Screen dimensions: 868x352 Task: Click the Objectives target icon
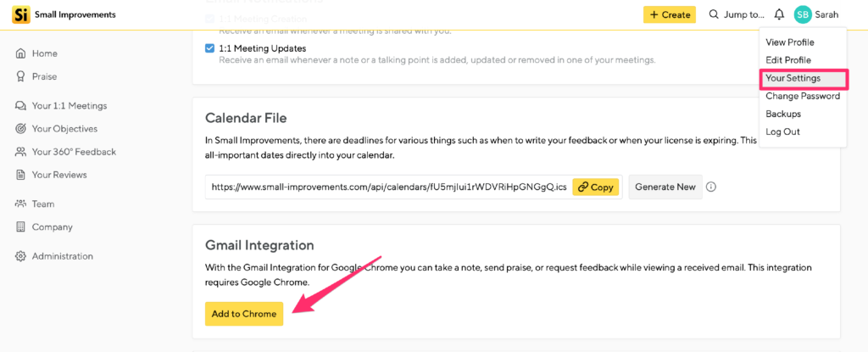click(20, 129)
